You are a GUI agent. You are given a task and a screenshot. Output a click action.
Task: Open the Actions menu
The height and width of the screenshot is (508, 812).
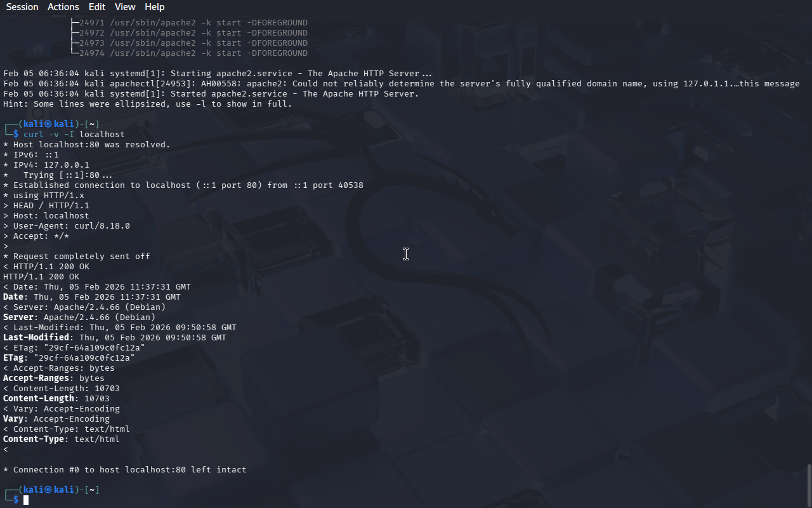coord(63,7)
